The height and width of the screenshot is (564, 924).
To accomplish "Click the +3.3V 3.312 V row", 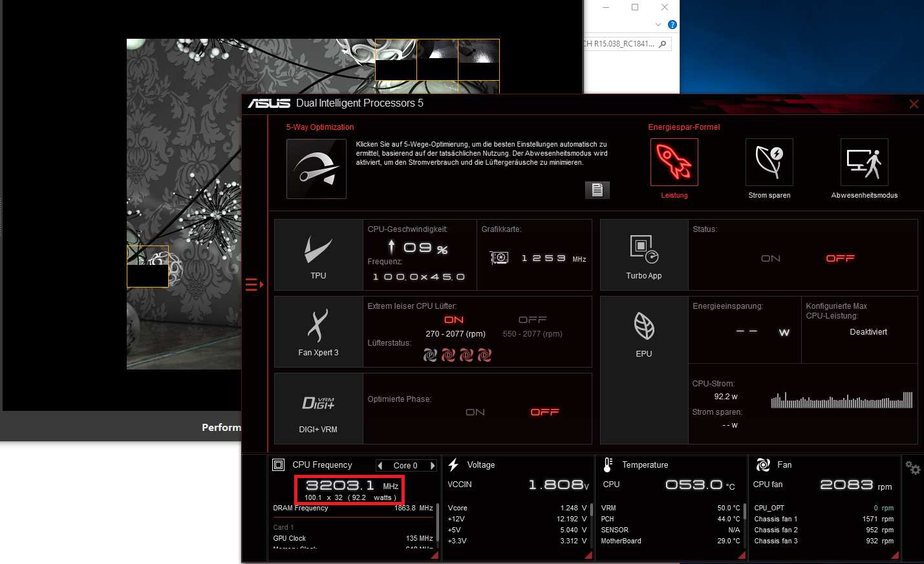I will pyautogui.click(x=517, y=541).
